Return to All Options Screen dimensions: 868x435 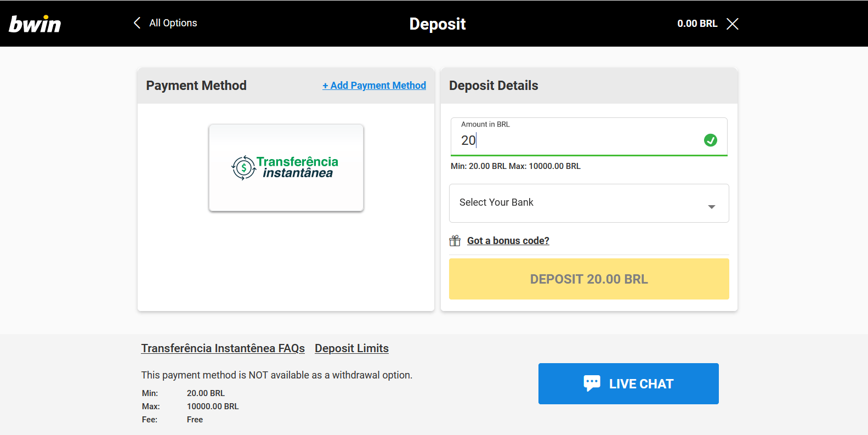pos(173,23)
